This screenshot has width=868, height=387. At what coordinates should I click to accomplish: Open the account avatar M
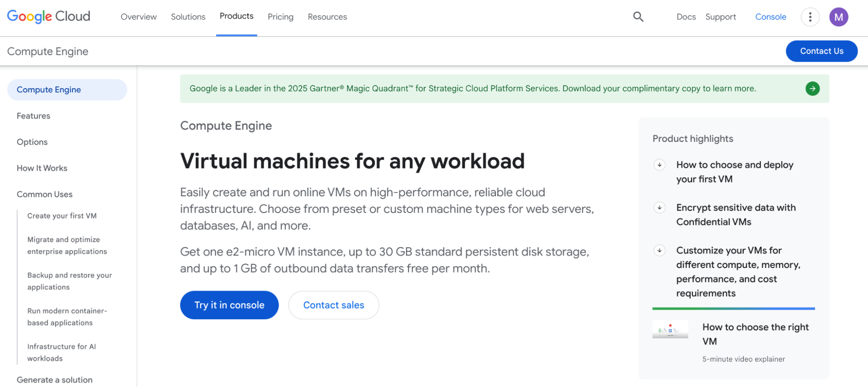tap(838, 17)
